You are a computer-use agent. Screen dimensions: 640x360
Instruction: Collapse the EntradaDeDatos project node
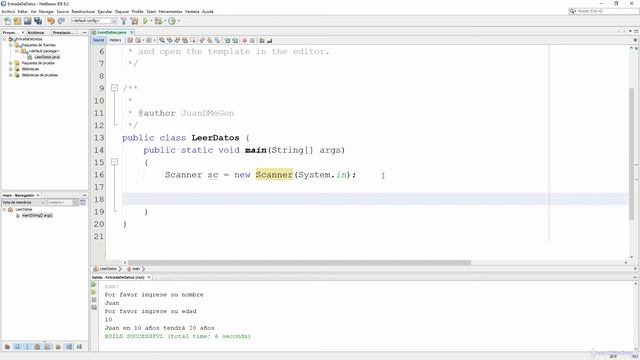click(x=4, y=39)
